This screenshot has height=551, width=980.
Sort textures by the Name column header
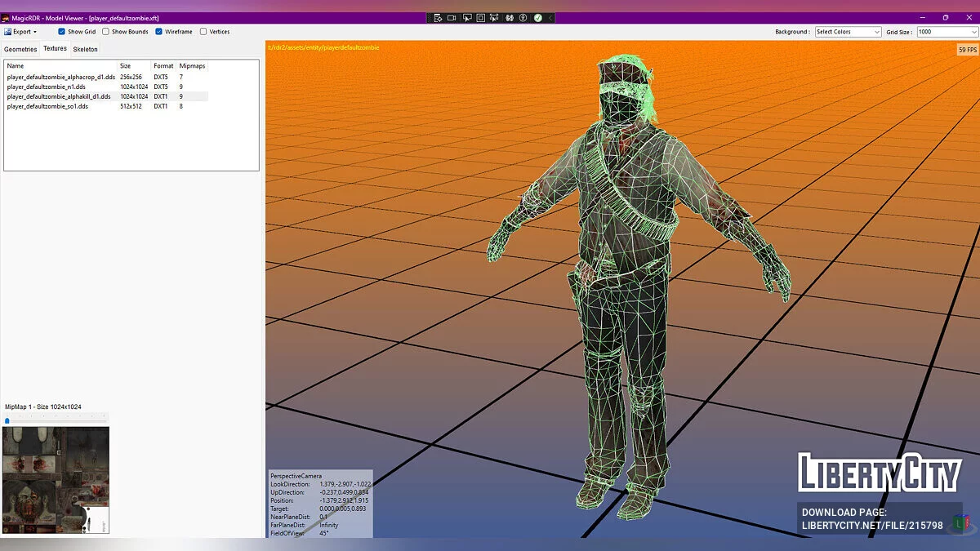tap(16, 65)
